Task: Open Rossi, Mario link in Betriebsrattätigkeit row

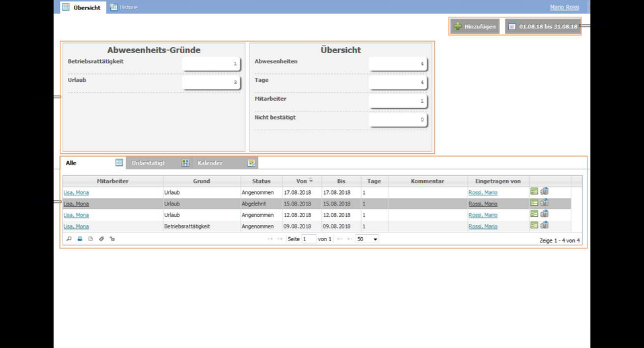Action: pos(483,226)
